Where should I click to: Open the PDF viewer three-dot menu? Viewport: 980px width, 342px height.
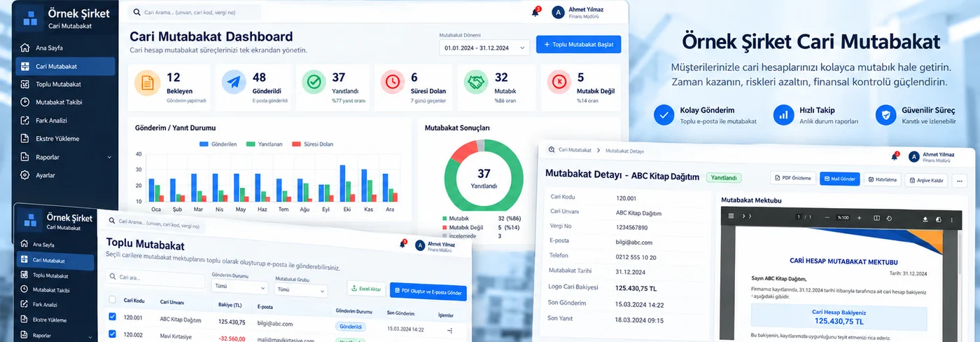953,220
